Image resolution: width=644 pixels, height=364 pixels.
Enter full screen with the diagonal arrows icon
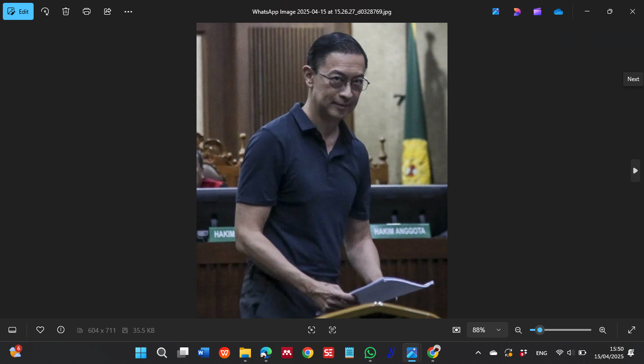[x=632, y=330]
